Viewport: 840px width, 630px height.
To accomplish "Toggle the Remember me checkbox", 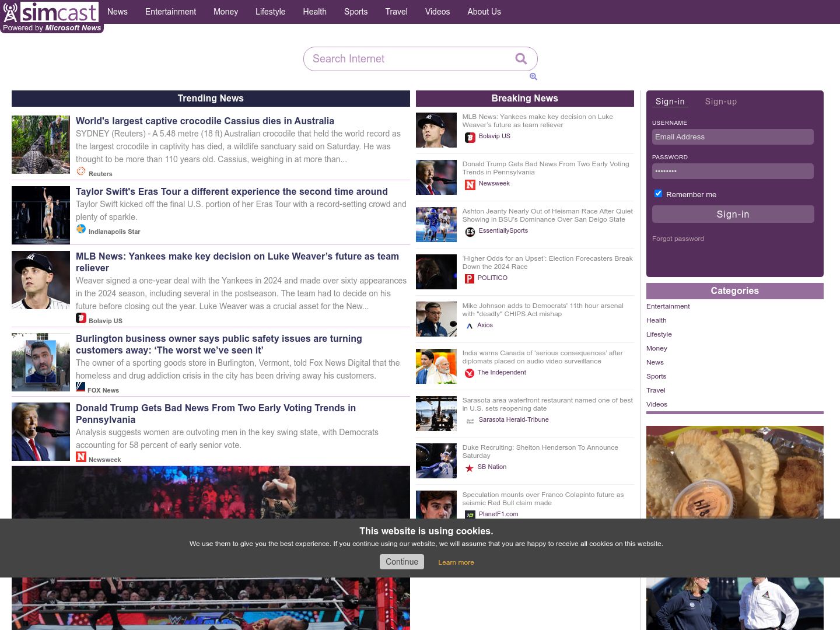I will [x=658, y=194].
